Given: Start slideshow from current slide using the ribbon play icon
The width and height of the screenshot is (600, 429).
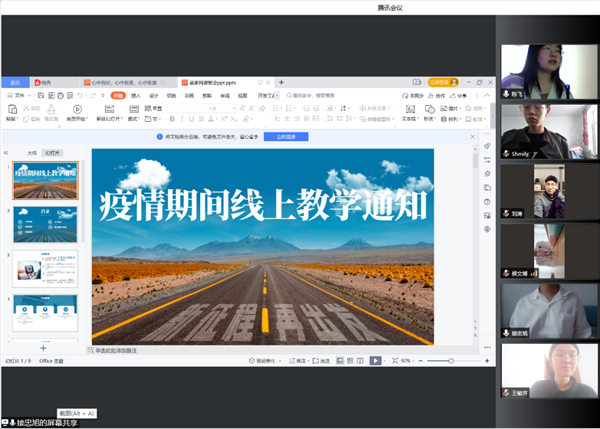Looking at the screenshot, I should click(x=77, y=109).
